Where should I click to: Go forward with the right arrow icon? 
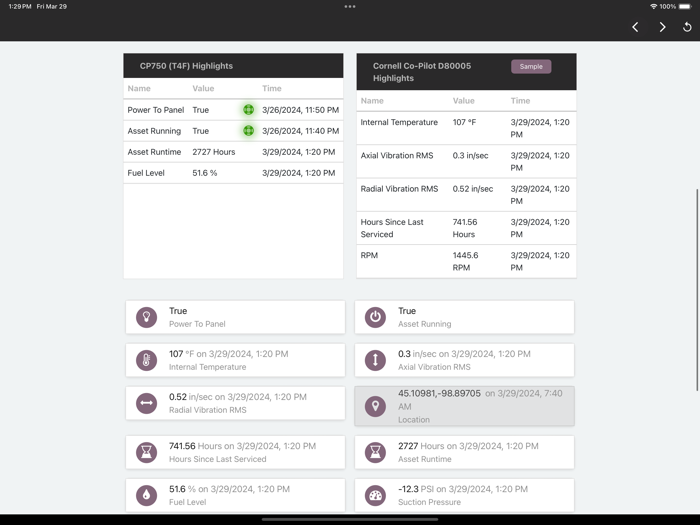(662, 27)
